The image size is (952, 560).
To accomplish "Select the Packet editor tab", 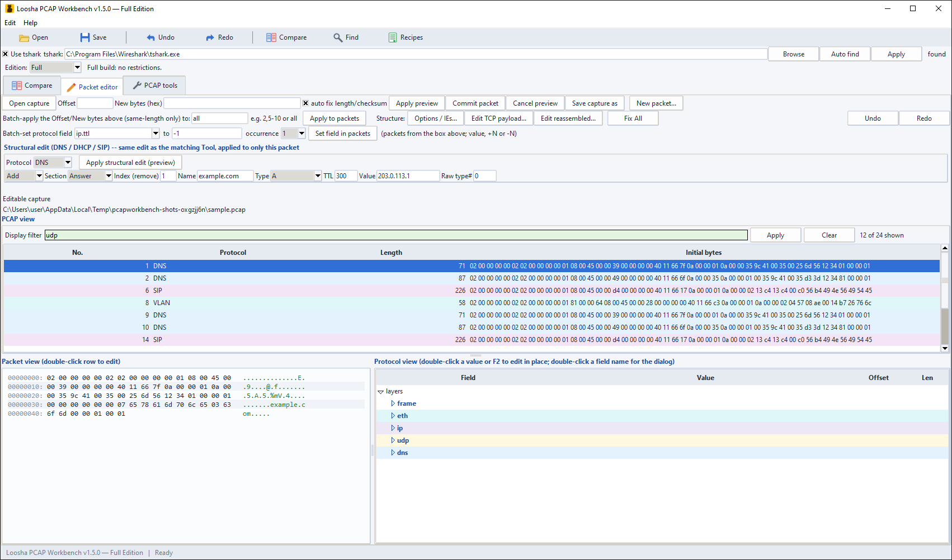I will [92, 87].
